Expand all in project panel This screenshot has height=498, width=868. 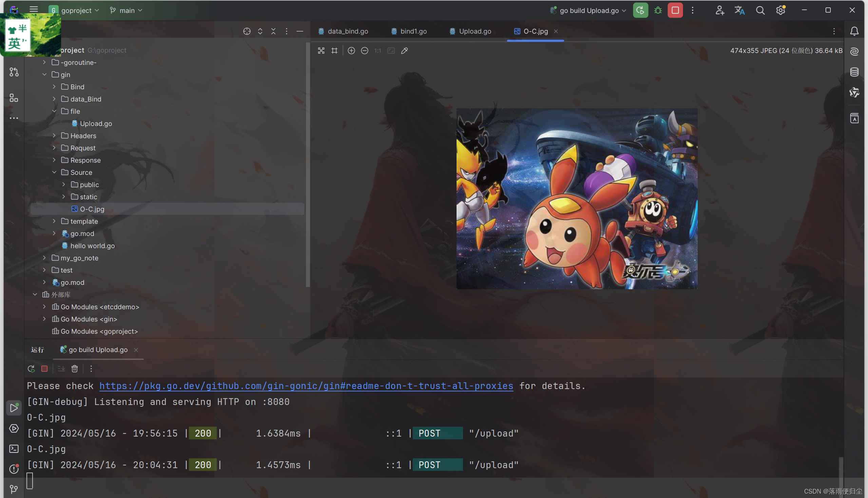260,31
